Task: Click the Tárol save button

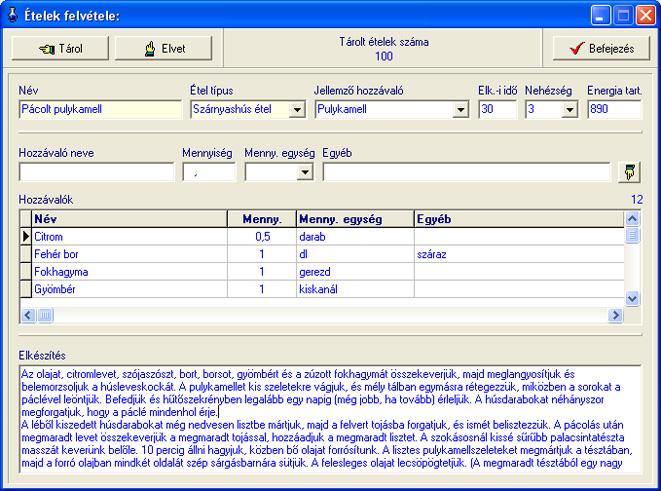Action: [60, 48]
